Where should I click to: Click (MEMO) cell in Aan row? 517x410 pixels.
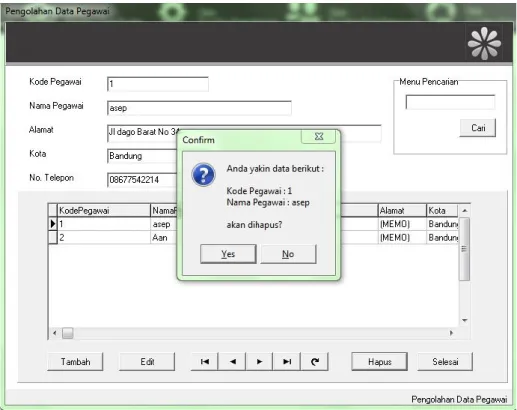[x=402, y=237]
